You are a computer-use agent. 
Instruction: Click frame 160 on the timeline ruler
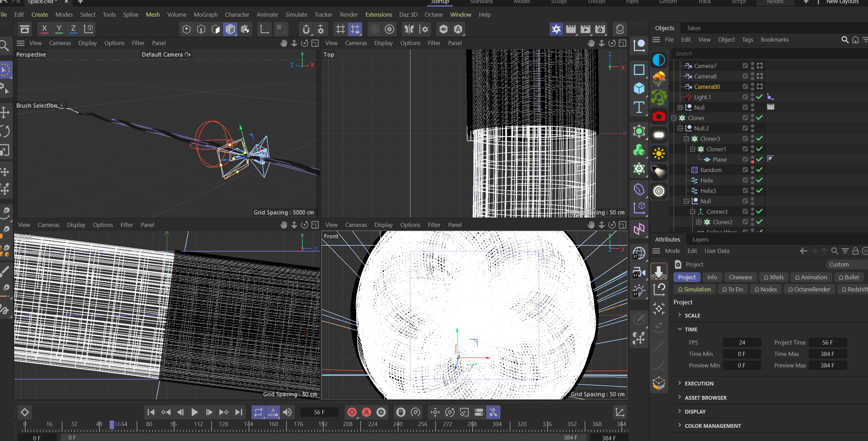[273, 424]
